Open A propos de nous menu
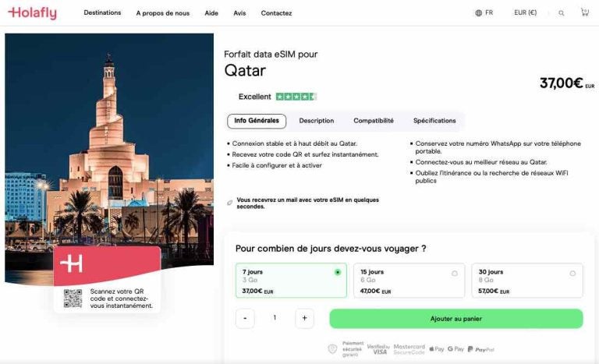Viewport: 599px width, 364px height. pyautogui.click(x=163, y=13)
